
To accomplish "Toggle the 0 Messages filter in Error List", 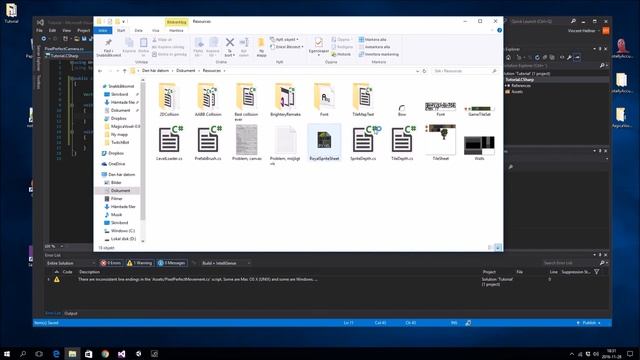I will (171, 263).
